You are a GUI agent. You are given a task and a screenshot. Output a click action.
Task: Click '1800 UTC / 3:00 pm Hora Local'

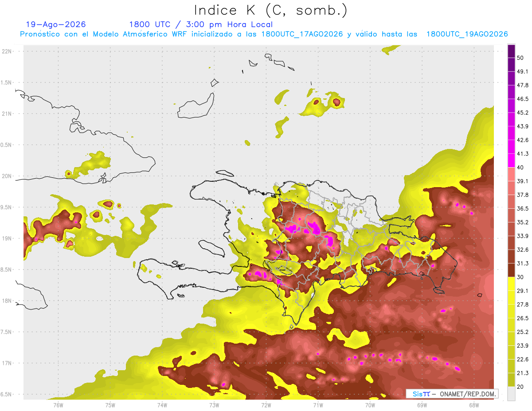click(x=201, y=24)
